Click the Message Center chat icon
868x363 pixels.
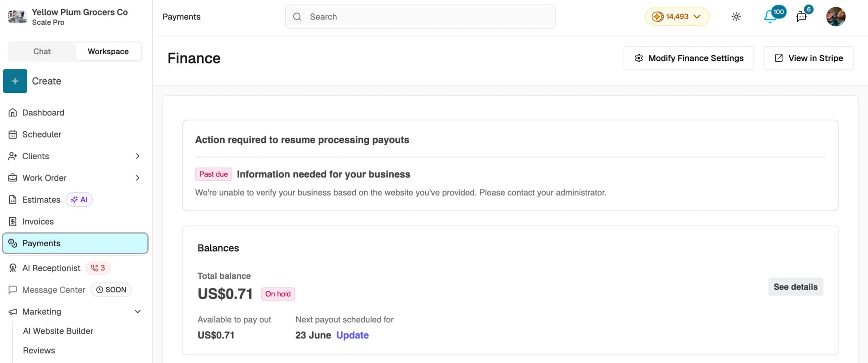coord(13,290)
